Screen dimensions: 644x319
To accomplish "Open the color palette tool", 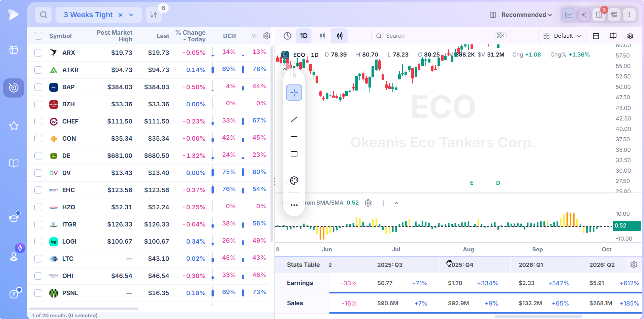I will click(x=294, y=181).
